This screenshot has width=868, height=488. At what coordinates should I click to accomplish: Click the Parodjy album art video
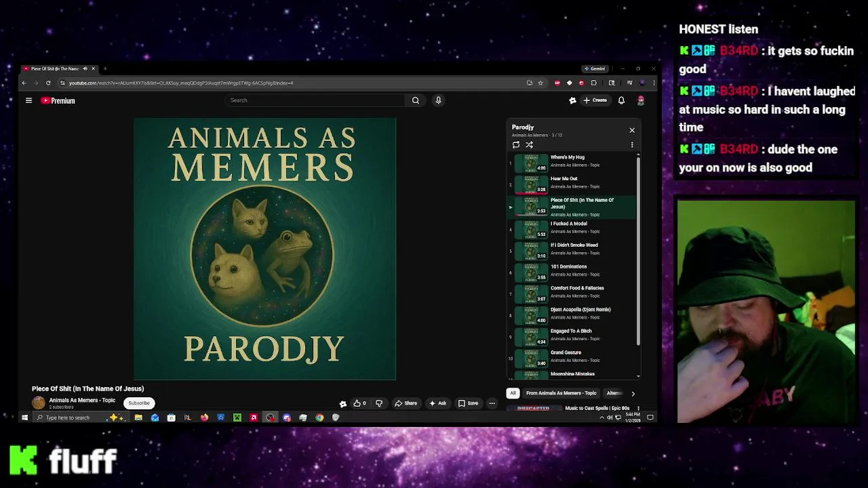(264, 249)
